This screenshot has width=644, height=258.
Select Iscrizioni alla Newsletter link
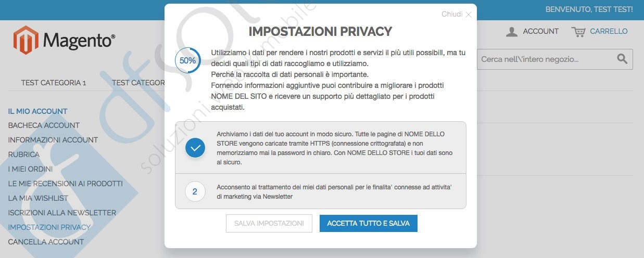click(x=62, y=213)
